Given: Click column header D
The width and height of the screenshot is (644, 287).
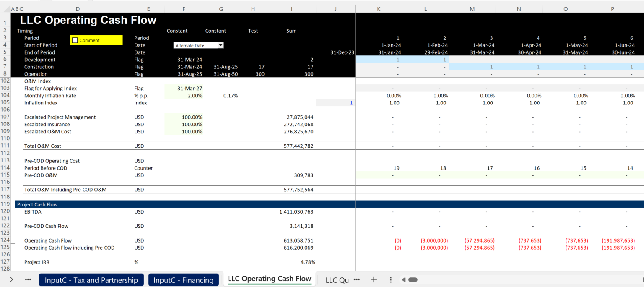Looking at the screenshot, I should coord(78,8).
